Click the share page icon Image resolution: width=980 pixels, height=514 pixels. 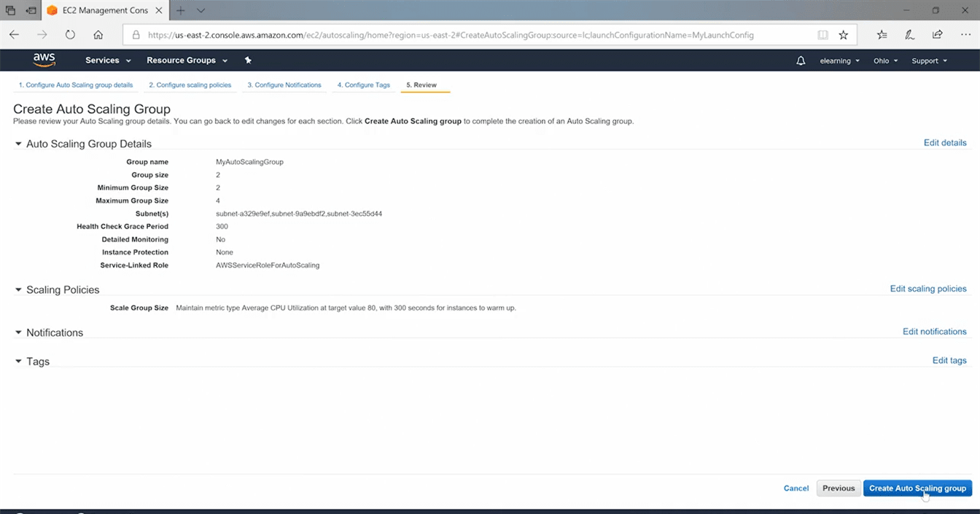[938, 34]
